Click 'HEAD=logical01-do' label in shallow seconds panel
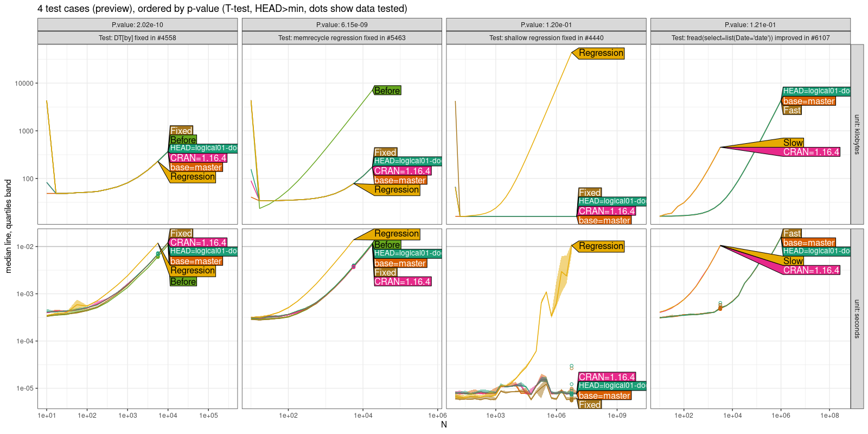This screenshot has height=434, width=868. tap(612, 386)
